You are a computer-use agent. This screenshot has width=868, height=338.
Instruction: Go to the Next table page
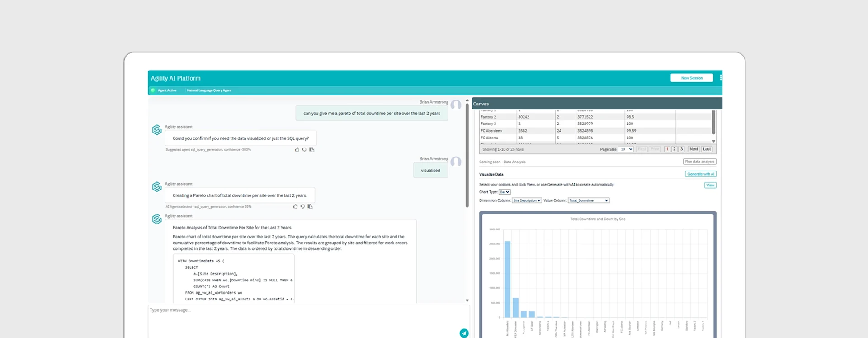pos(693,149)
